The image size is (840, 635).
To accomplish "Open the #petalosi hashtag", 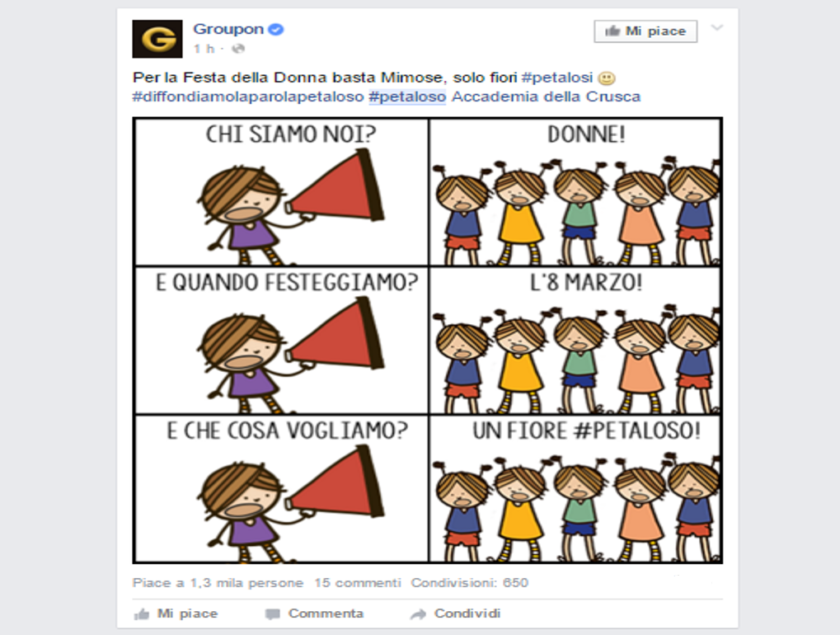I will 557,78.
